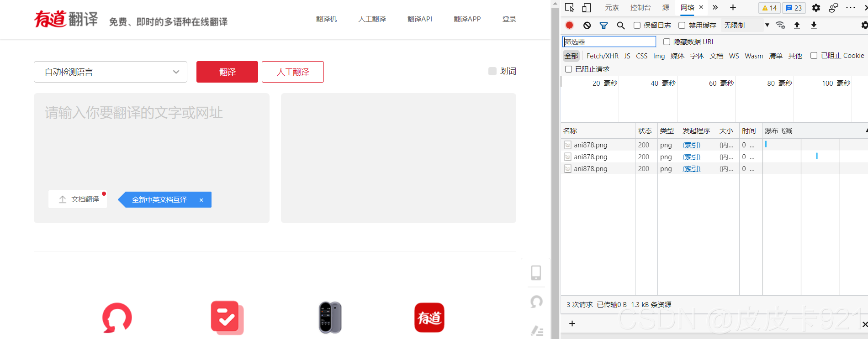Toggle the 禁用缓存 checkbox
This screenshot has height=339, width=868.
(682, 26)
